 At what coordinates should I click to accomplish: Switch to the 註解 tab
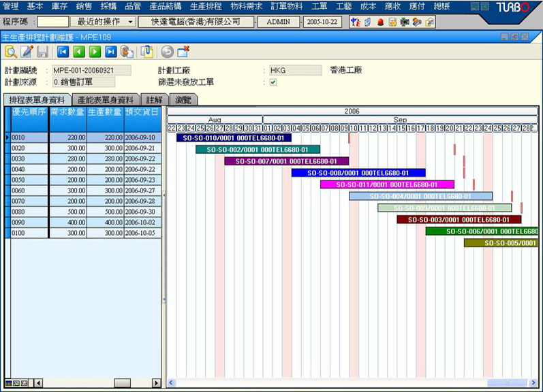pos(155,100)
